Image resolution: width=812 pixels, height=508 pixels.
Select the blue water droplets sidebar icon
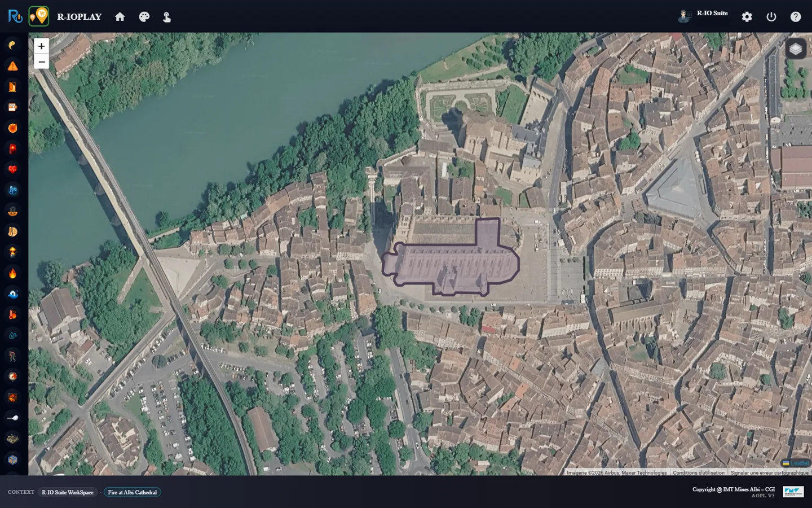(x=12, y=335)
